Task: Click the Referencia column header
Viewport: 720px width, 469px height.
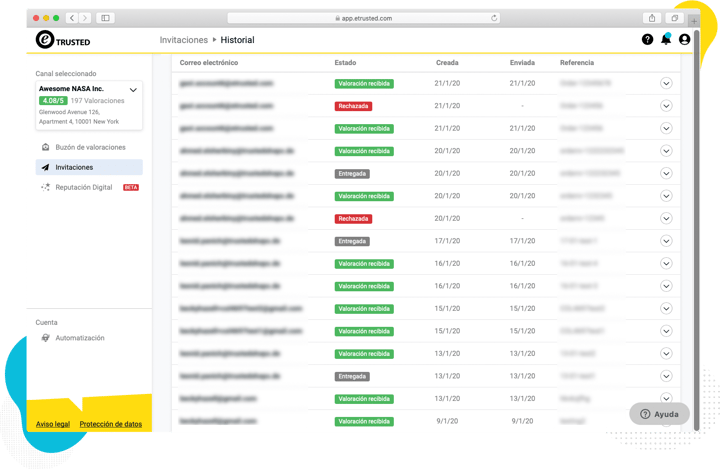Action: [577, 62]
